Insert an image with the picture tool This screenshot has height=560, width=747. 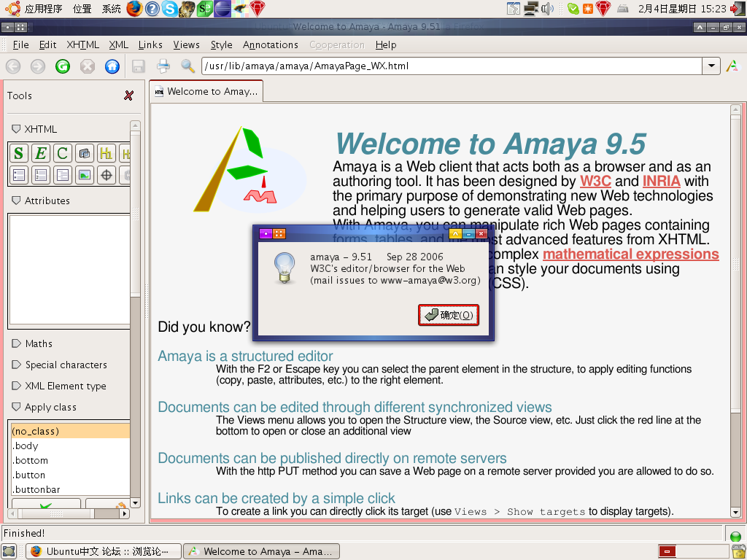point(85,175)
